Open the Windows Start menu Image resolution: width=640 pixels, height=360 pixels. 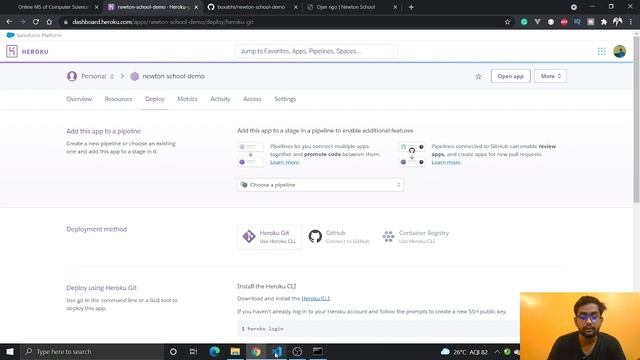click(10, 351)
